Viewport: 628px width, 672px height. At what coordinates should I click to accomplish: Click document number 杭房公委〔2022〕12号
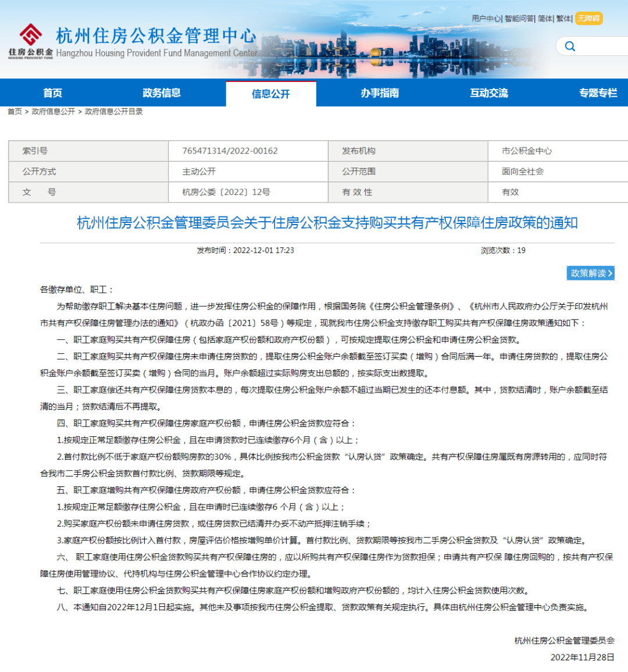point(226,192)
